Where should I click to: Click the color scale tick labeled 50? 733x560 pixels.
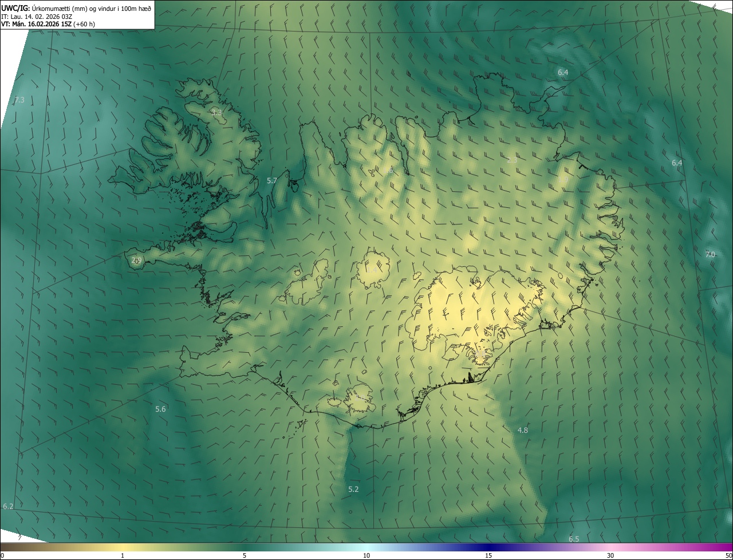tap(728, 555)
